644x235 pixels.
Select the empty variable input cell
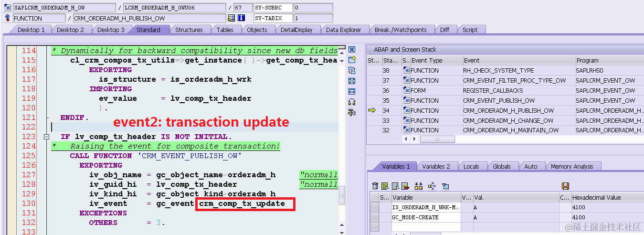426,226
